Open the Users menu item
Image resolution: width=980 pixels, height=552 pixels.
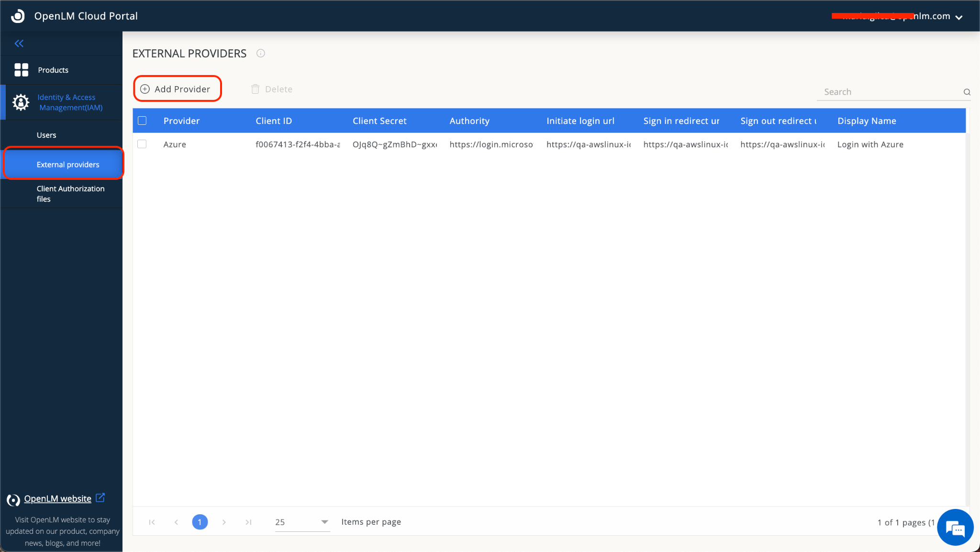(46, 135)
